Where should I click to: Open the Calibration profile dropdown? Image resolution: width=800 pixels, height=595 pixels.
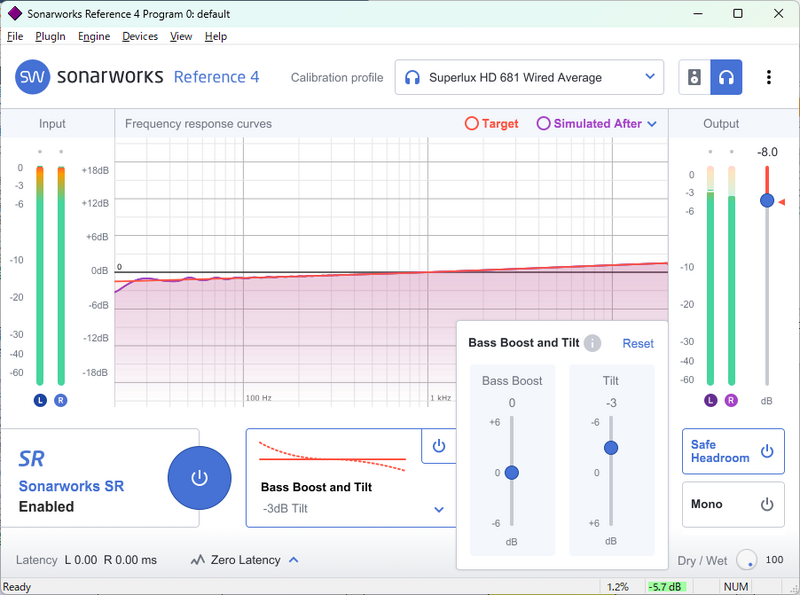point(529,78)
